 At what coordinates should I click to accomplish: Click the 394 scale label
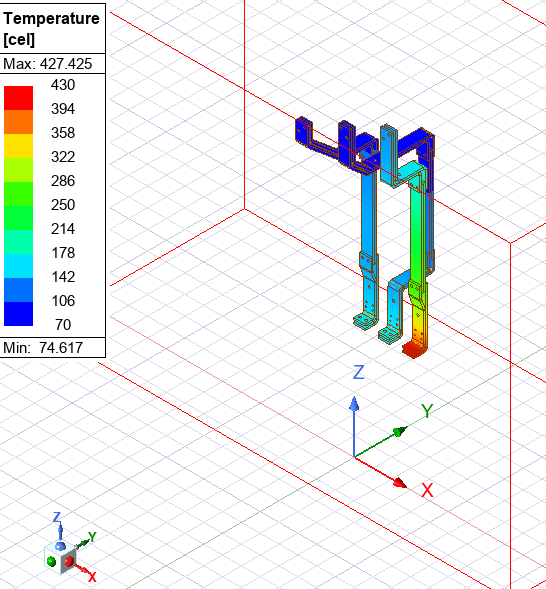(x=63, y=109)
